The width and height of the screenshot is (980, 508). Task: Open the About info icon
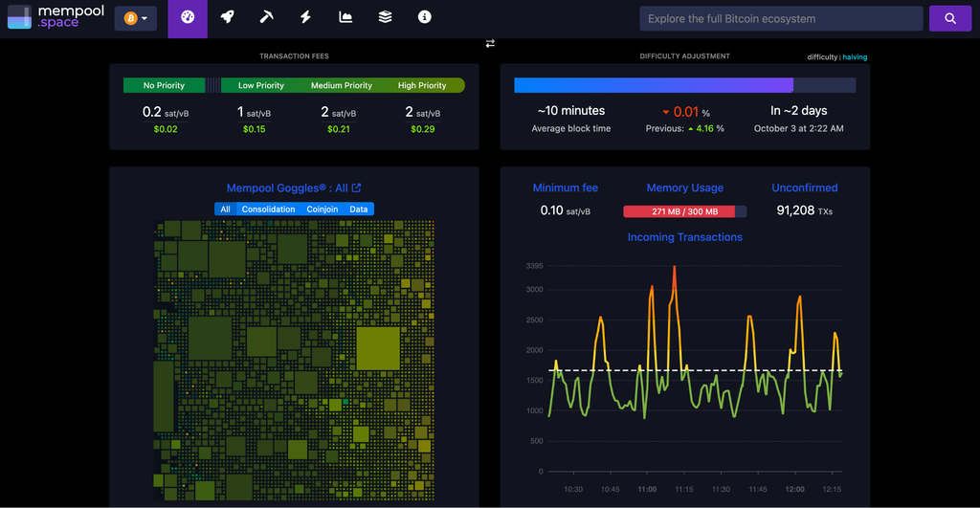click(424, 17)
